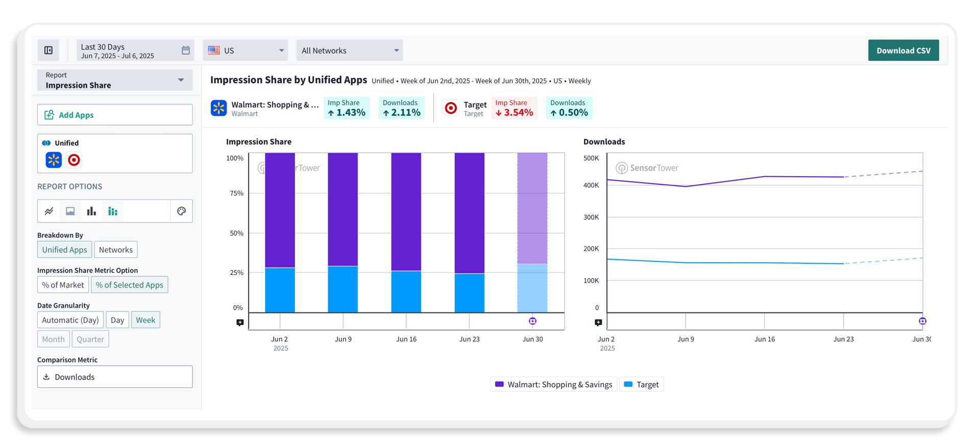Add annotation on Impression Share chart
The height and width of the screenshot is (445, 980).
click(x=240, y=323)
